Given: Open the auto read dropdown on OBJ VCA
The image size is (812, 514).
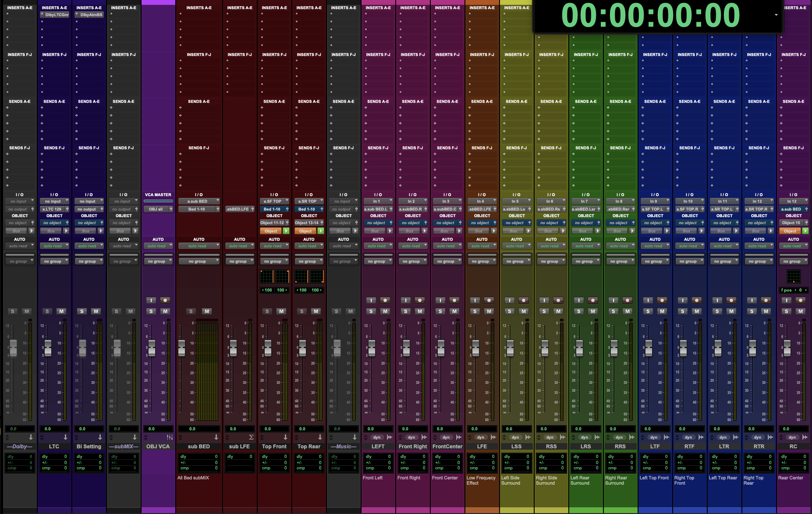Looking at the screenshot, I should click(158, 246).
